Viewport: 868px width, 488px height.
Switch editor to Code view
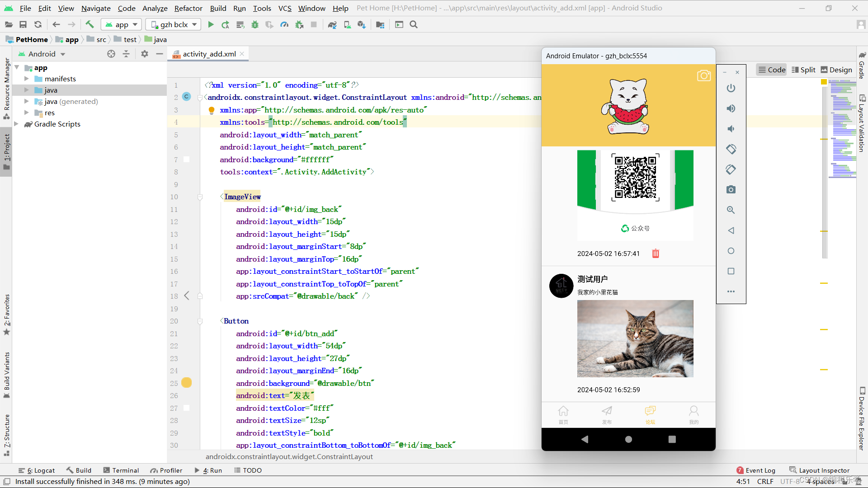[772, 70]
